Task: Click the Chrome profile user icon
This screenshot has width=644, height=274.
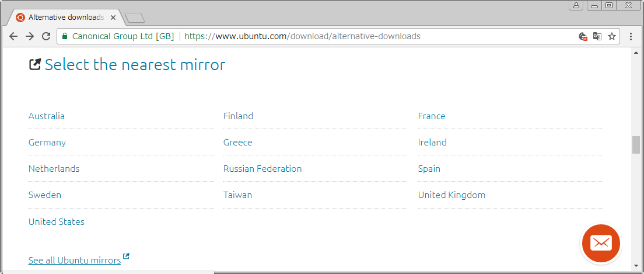Action: click(x=576, y=5)
